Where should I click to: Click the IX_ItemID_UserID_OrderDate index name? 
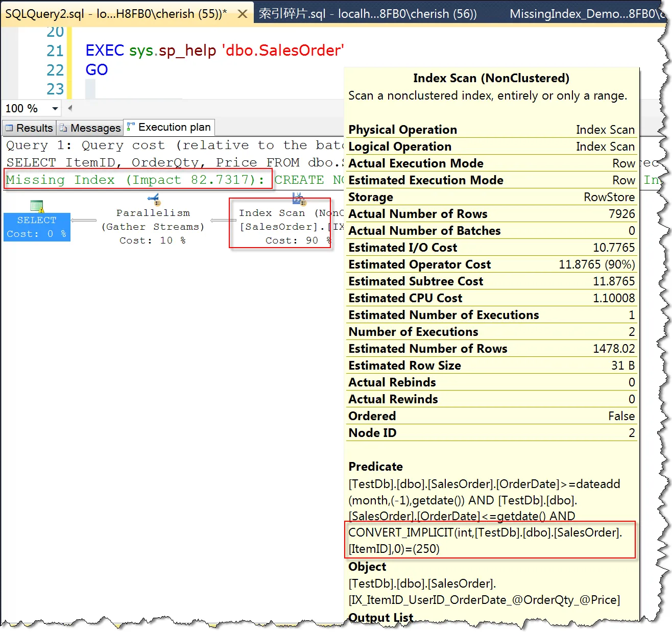point(484,600)
